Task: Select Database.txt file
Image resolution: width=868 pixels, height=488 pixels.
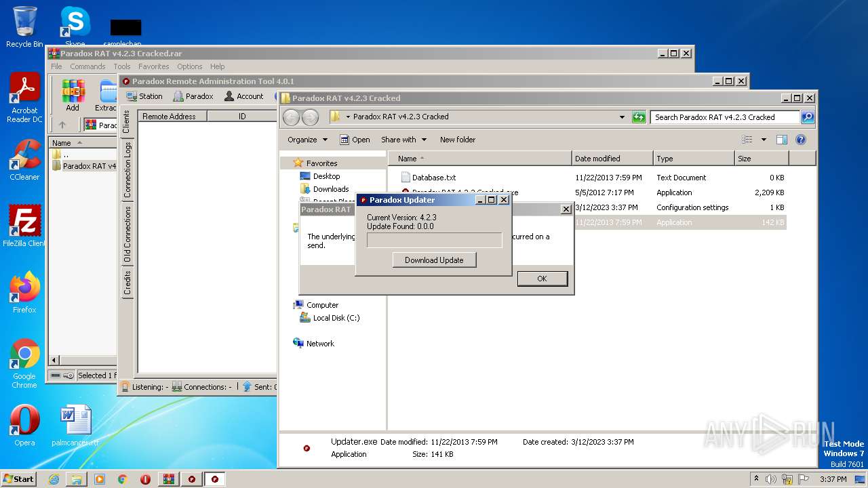Action: click(434, 178)
